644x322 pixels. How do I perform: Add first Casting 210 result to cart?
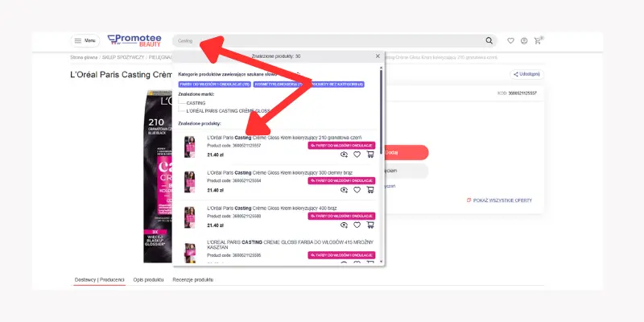(x=370, y=155)
